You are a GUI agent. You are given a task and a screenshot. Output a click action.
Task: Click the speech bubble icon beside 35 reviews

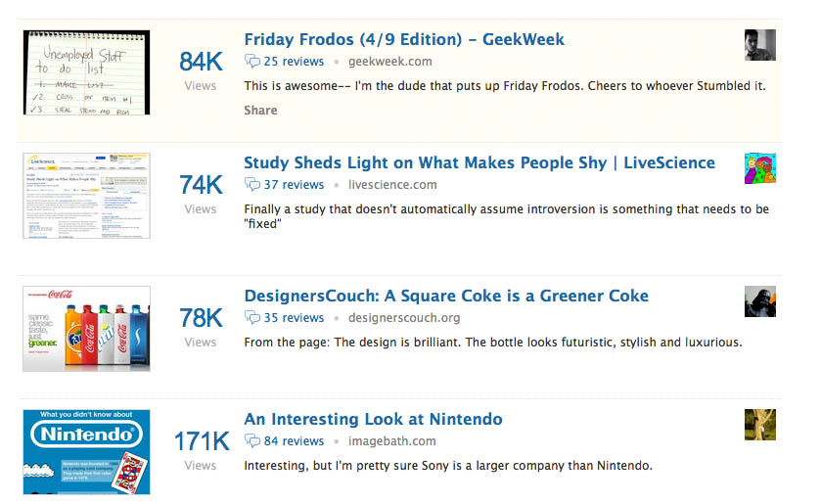click(x=251, y=318)
